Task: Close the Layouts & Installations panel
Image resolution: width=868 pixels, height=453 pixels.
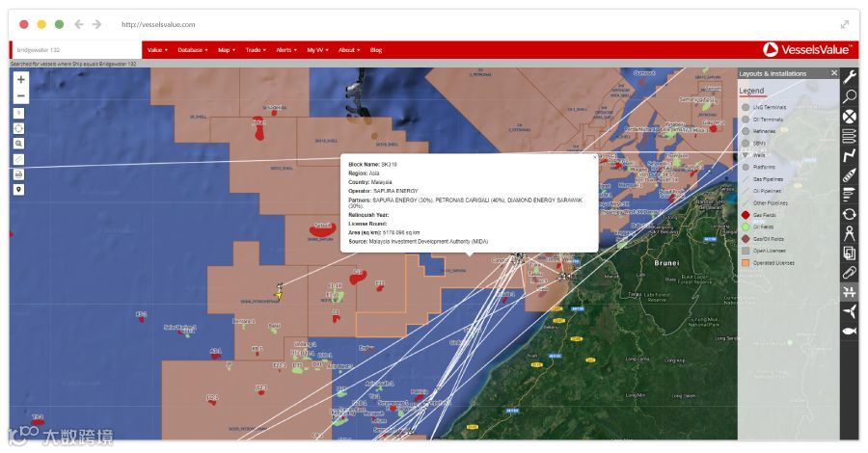Action: (x=834, y=73)
